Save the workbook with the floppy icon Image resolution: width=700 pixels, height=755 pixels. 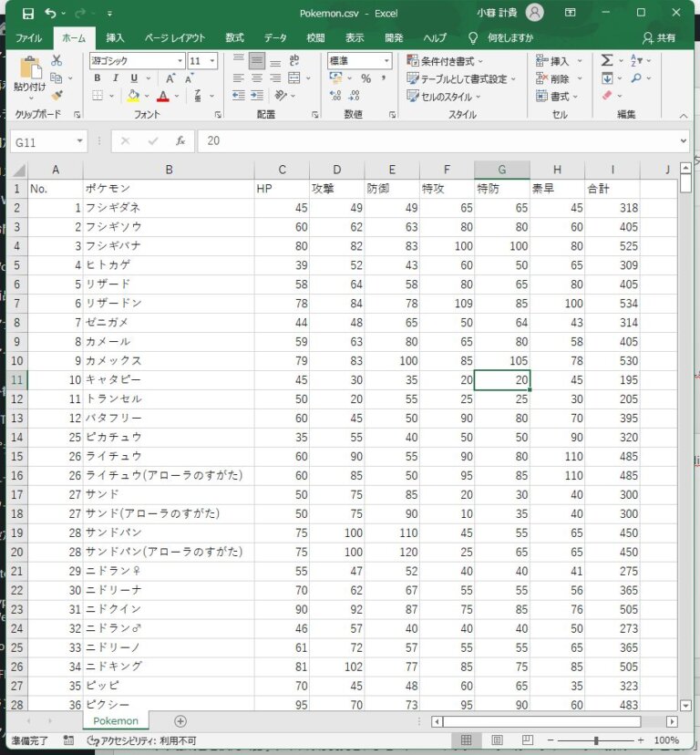coord(28,14)
